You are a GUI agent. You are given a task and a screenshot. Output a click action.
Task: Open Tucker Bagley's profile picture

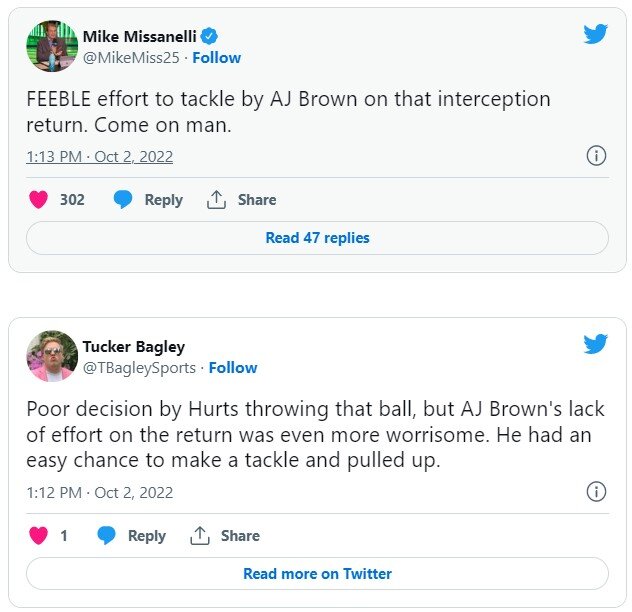52,357
